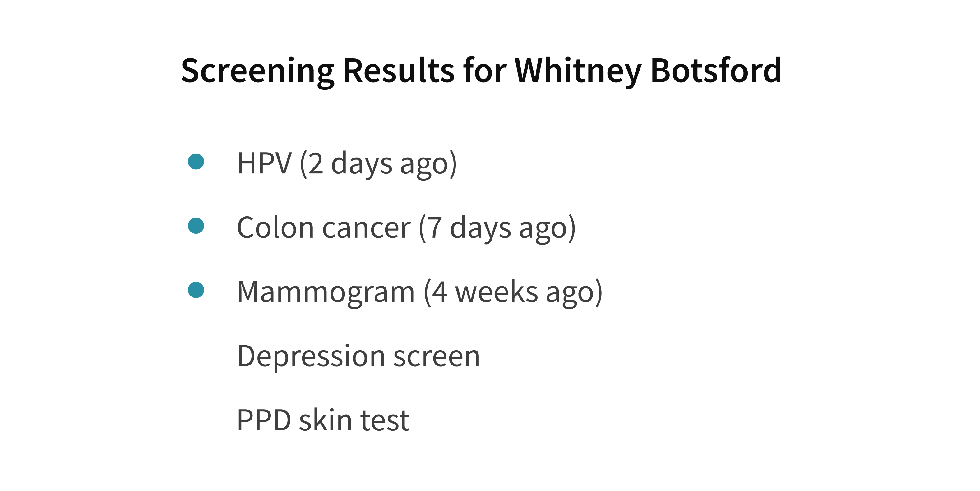Select the HPV label text
Viewport: 980px width, 491px height.
264,163
